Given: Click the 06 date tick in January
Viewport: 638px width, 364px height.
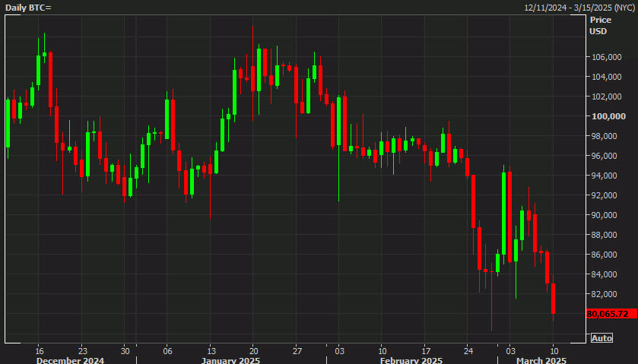Looking at the screenshot, I should coord(167,351).
